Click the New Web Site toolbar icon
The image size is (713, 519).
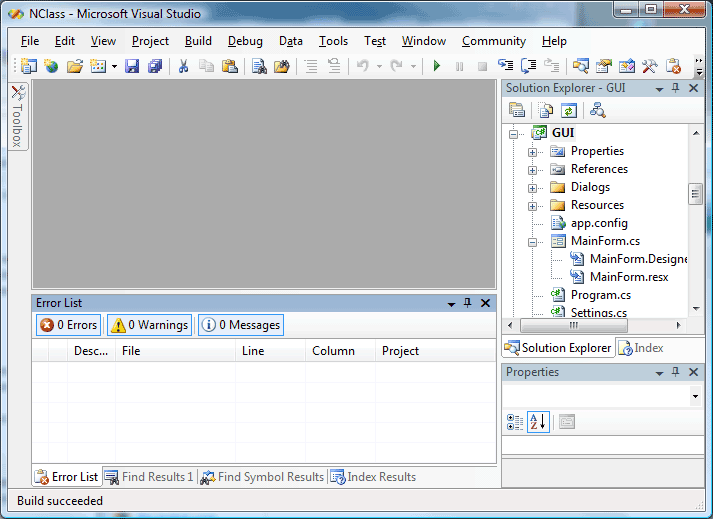[x=51, y=66]
